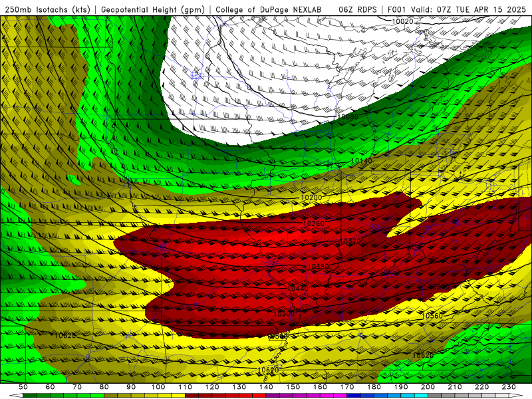Viewport: 532px width, 399px height.
Task: Select the 190 legend value
Action: coord(401,387)
